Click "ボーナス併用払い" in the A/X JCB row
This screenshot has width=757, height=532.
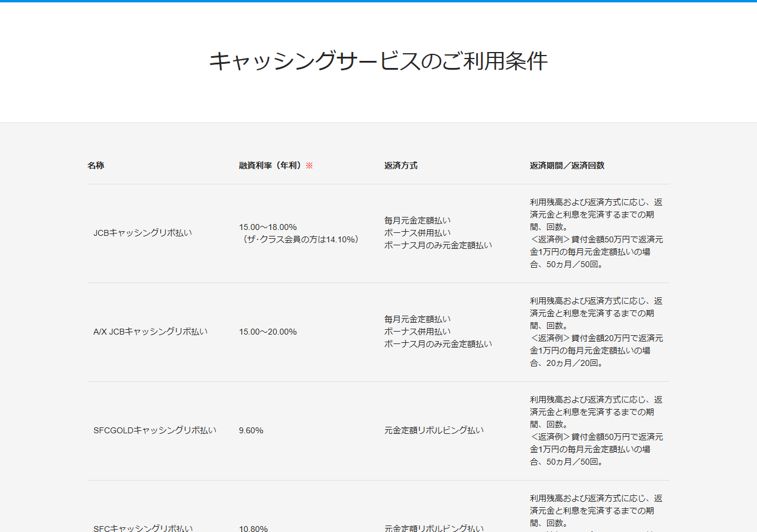click(418, 332)
